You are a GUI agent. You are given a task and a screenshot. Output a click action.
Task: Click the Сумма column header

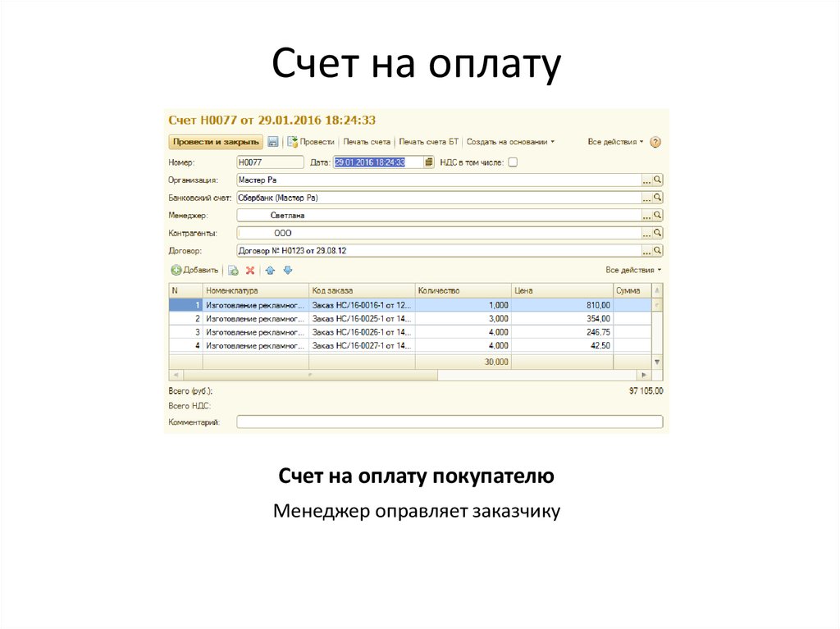point(632,290)
